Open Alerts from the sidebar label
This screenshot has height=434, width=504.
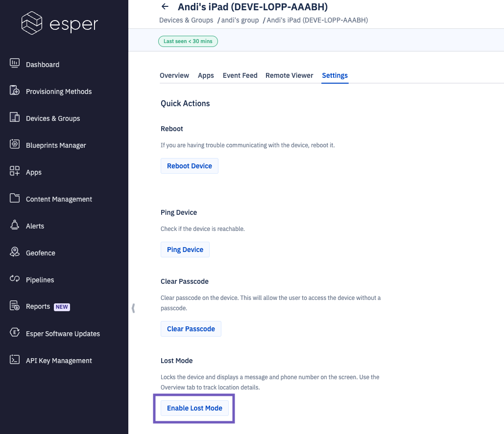[35, 226]
